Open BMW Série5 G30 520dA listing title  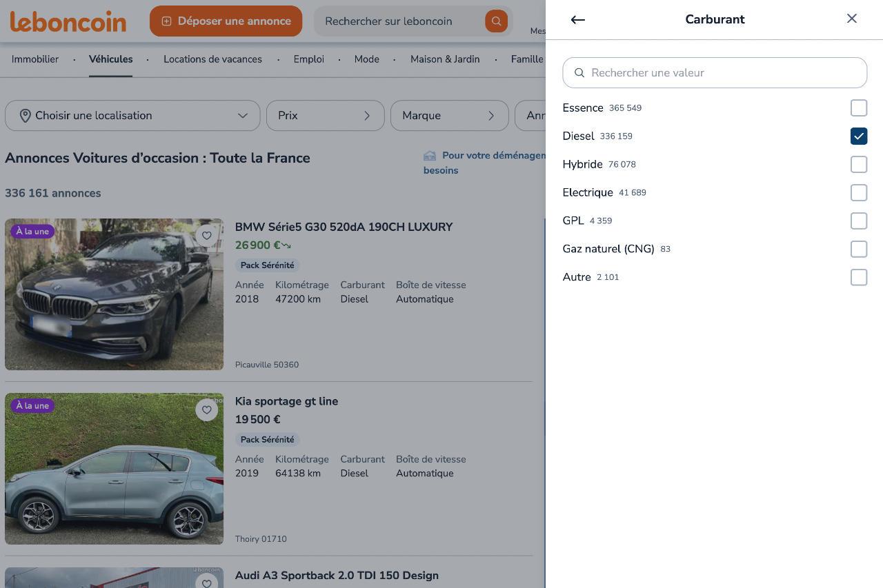344,227
